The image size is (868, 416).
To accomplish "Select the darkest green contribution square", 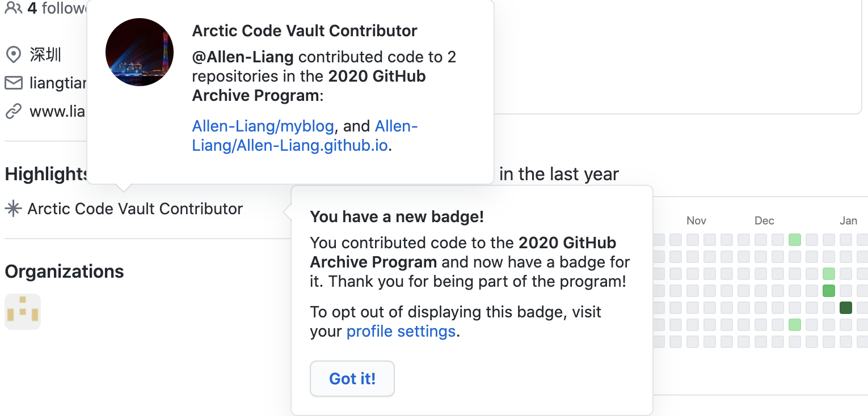I will point(846,308).
